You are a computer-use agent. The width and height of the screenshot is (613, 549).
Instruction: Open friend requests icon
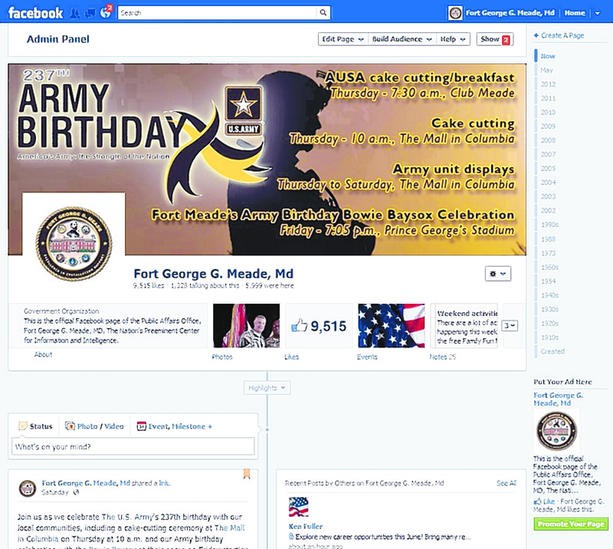pyautogui.click(x=75, y=13)
